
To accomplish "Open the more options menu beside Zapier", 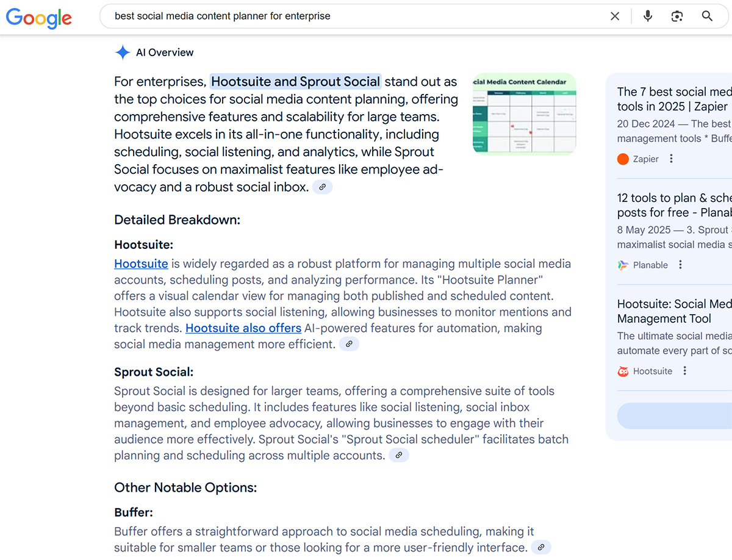I will coord(671,159).
